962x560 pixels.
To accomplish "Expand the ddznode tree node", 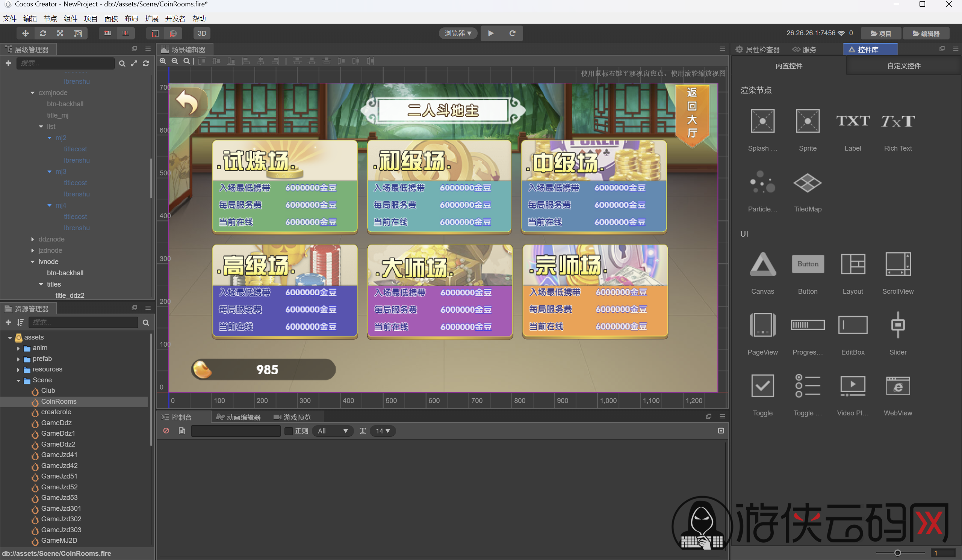I will [32, 239].
